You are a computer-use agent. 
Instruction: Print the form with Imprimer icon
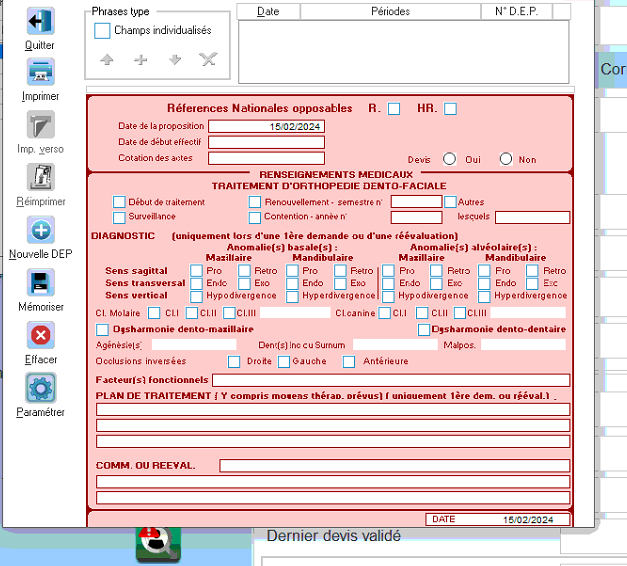(x=40, y=72)
